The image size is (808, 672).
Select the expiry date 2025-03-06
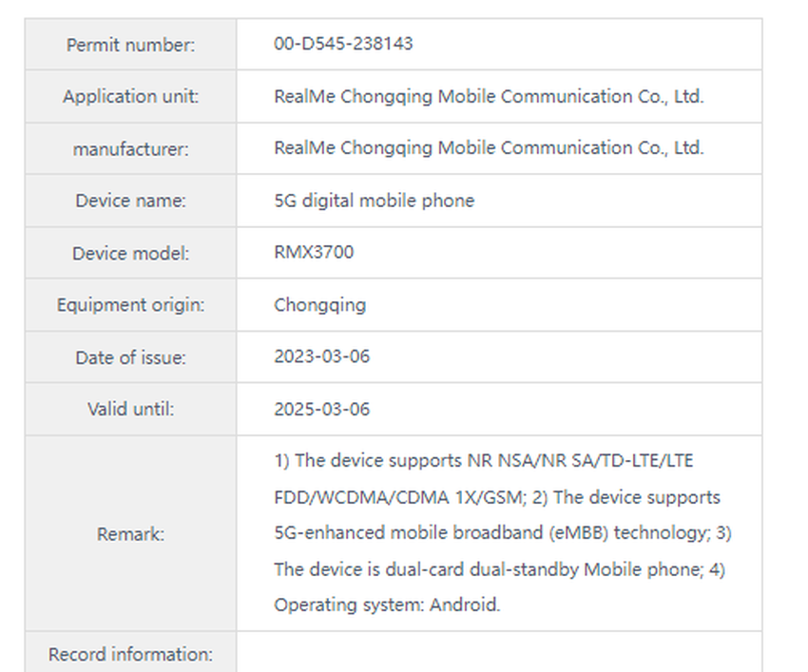tap(321, 410)
